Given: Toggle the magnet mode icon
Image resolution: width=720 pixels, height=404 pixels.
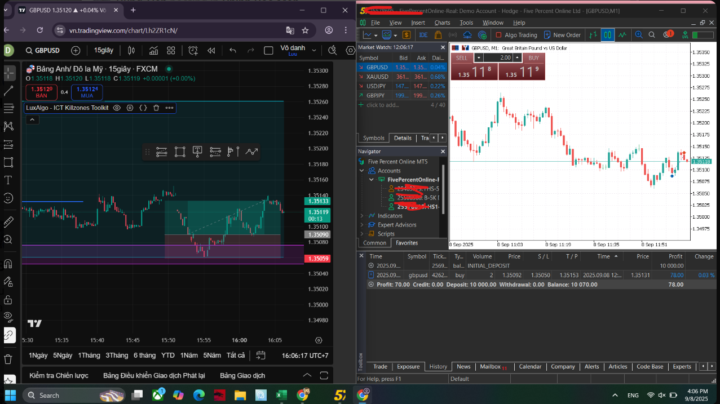Looking at the screenshot, I should (x=8, y=264).
